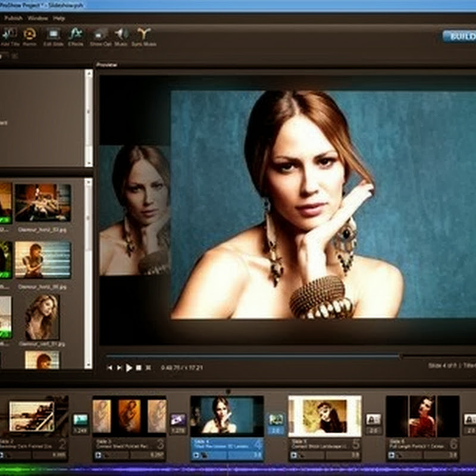476x476 pixels.
Task: Open the Edit Slide tool
Action: tap(54, 35)
